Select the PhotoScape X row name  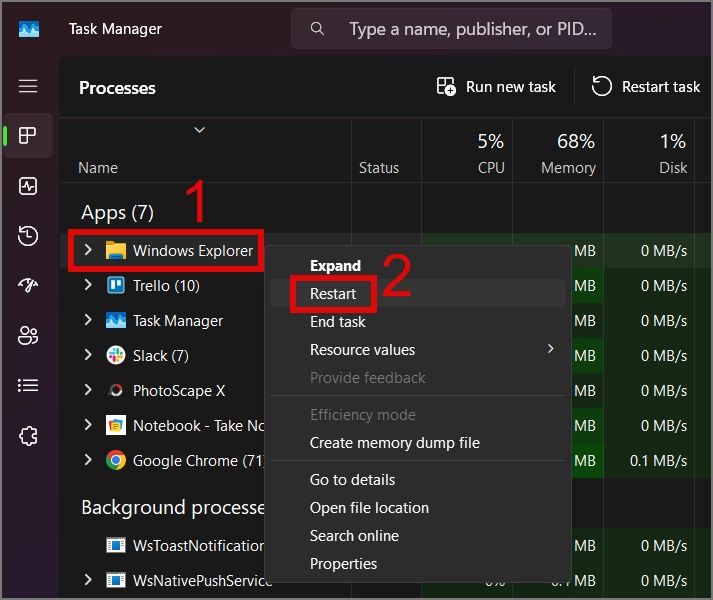click(x=179, y=391)
